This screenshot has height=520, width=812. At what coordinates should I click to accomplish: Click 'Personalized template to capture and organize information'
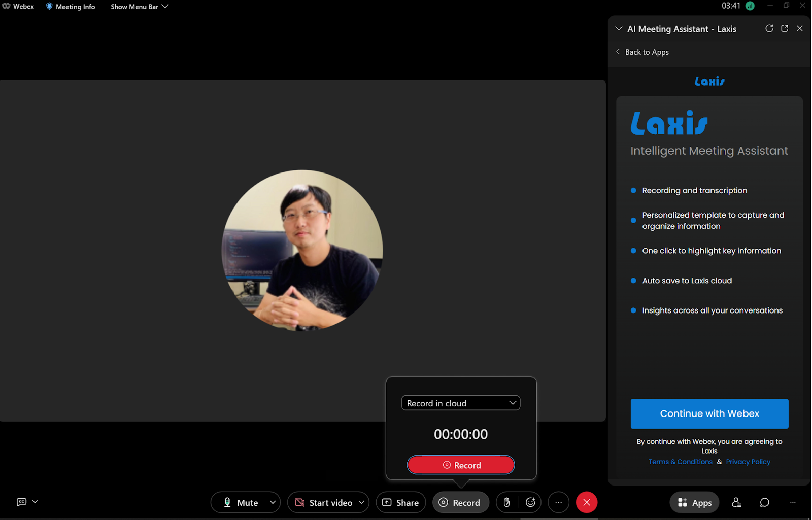[713, 221]
